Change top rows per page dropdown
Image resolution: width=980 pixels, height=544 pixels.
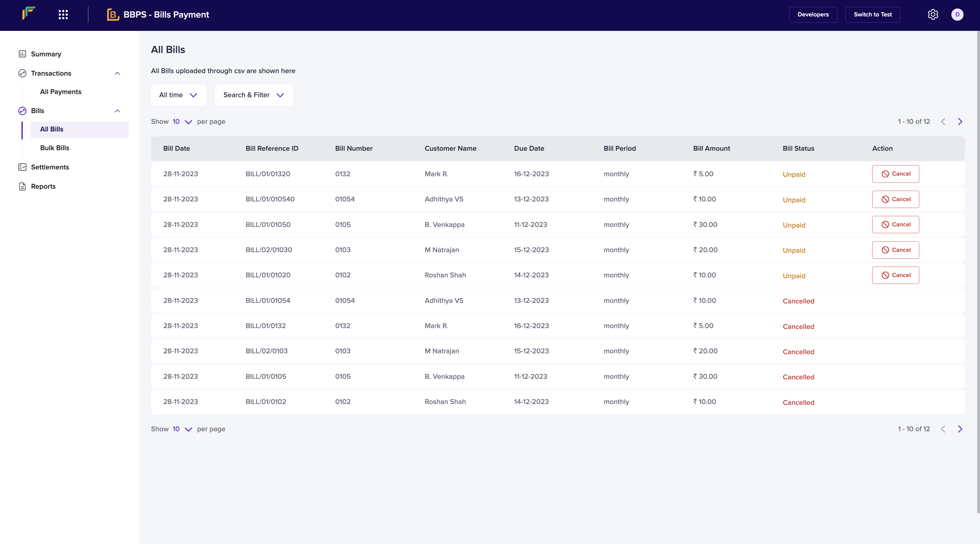point(182,122)
